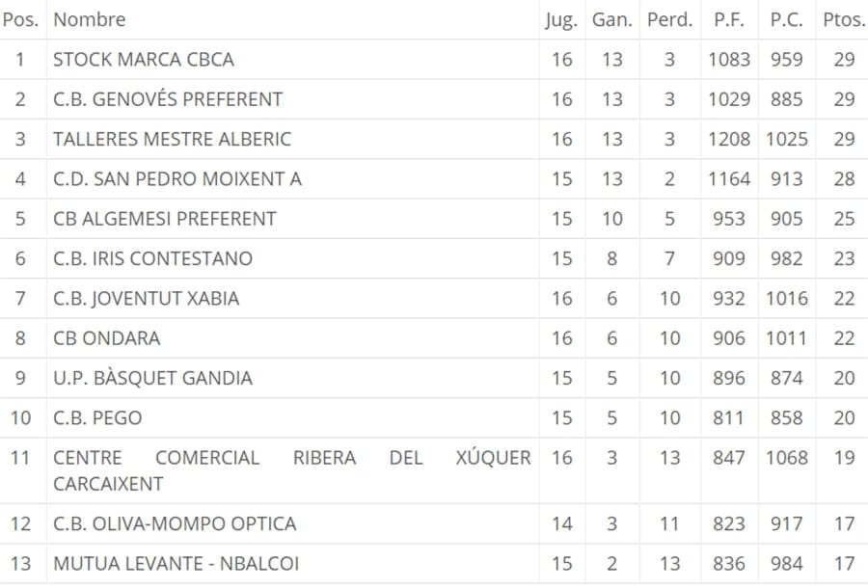Click the Perd. column header
Screen dimensions: 868x588
point(670,20)
